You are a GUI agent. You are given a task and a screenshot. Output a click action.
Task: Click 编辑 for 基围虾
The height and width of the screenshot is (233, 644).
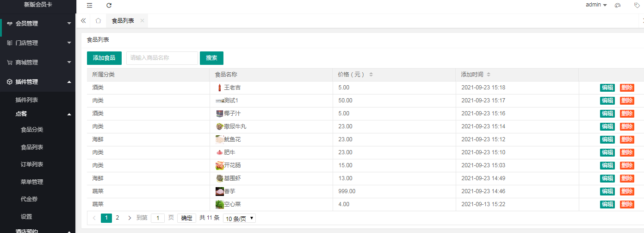tap(607, 178)
